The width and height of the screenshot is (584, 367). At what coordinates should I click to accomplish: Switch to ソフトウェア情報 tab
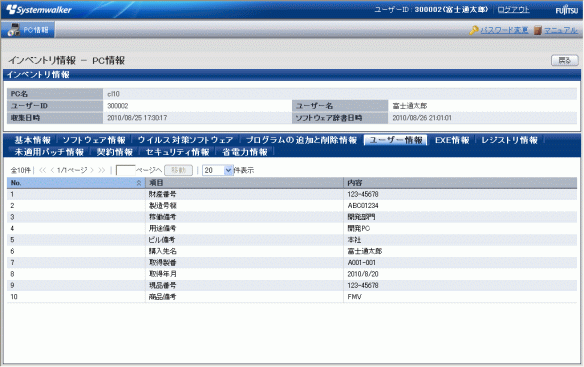[94, 140]
